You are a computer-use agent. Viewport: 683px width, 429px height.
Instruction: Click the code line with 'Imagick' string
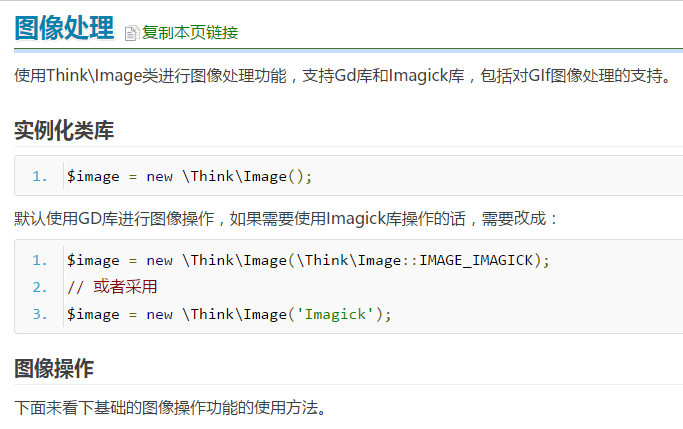pos(229,314)
